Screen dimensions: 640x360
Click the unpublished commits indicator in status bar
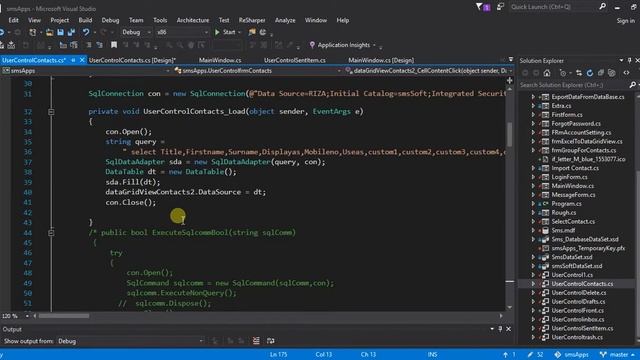(509, 355)
